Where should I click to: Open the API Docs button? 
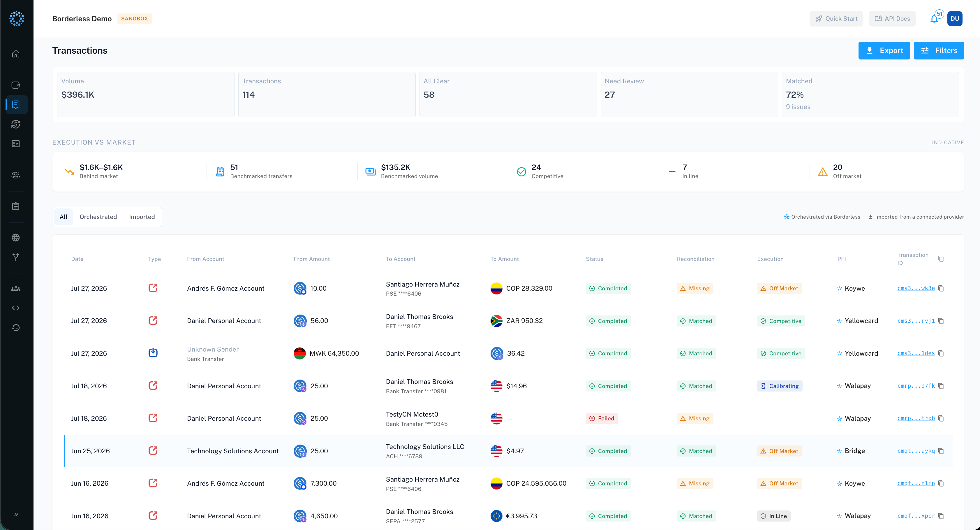[892, 19]
